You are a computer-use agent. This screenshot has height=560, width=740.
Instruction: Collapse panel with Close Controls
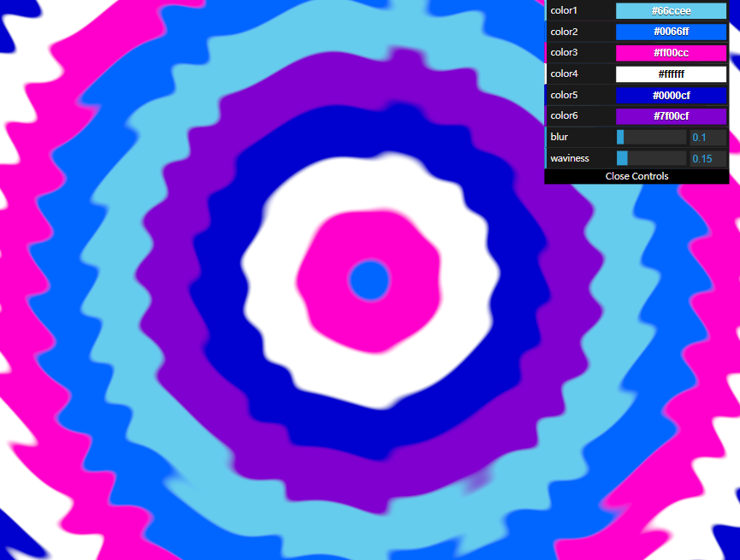(636, 176)
